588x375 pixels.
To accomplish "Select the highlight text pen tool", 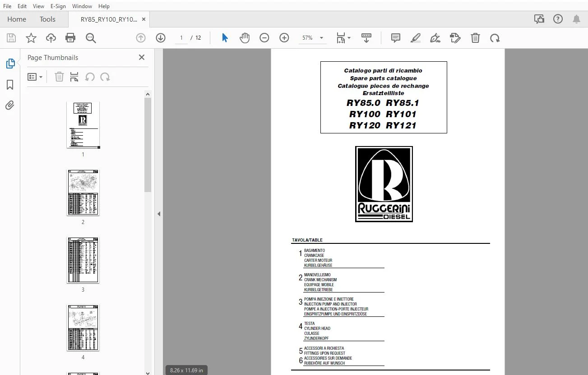I will [416, 38].
